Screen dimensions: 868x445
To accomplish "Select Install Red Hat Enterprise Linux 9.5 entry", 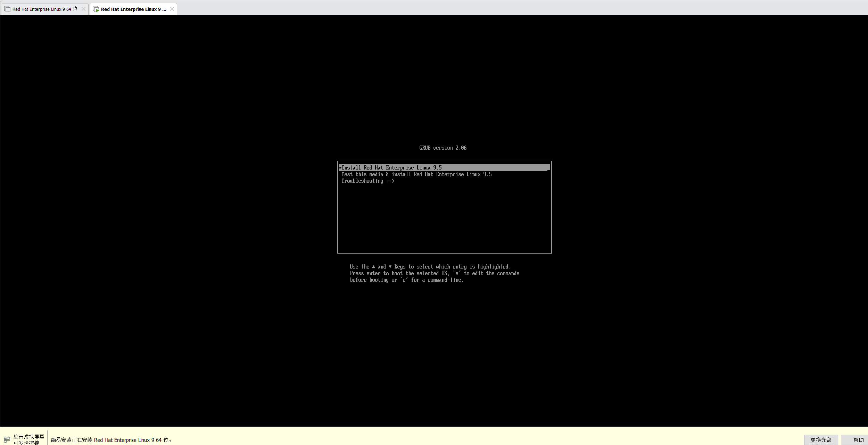I will (444, 167).
